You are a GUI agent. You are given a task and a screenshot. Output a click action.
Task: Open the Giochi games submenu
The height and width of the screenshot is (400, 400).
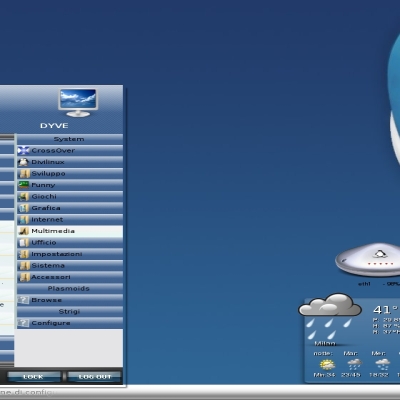coord(70,197)
